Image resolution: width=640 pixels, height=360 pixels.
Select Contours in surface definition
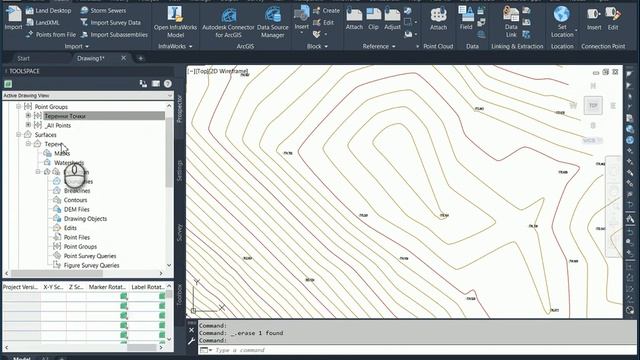pyautogui.click(x=76, y=200)
